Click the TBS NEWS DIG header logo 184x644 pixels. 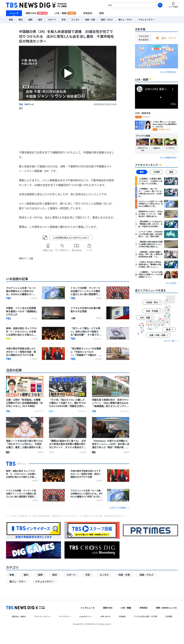click(x=36, y=5)
